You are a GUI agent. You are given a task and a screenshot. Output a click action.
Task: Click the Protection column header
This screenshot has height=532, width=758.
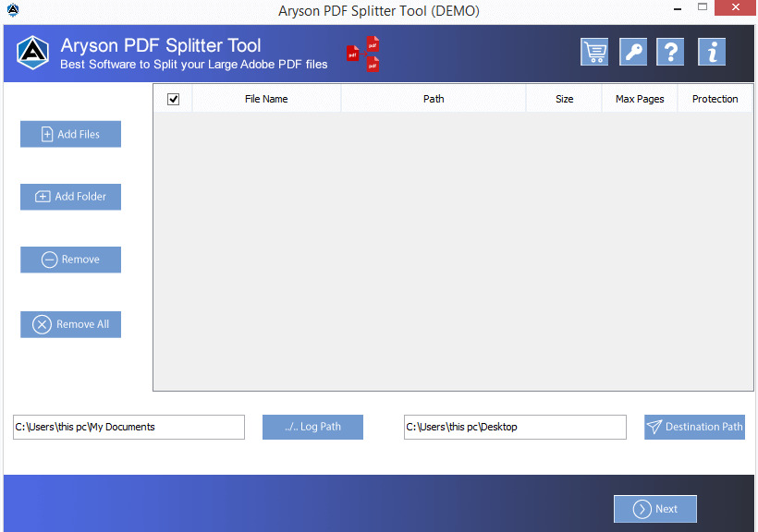pos(715,99)
